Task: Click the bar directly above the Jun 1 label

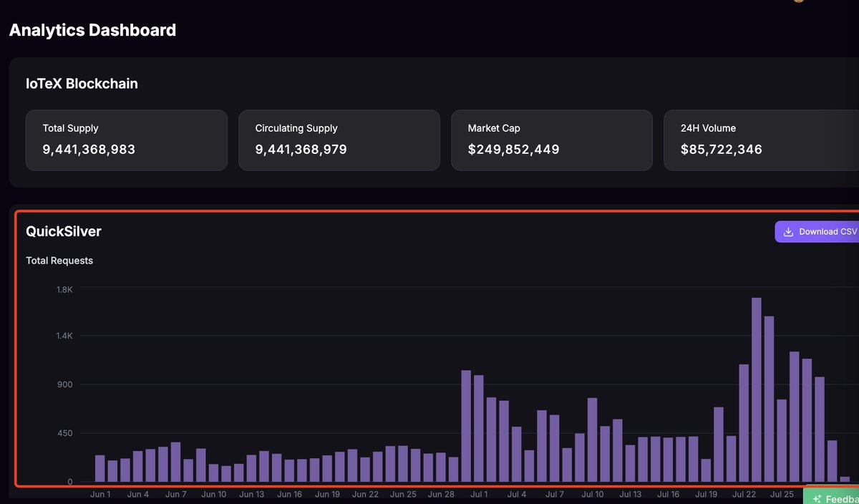Action: [x=100, y=468]
